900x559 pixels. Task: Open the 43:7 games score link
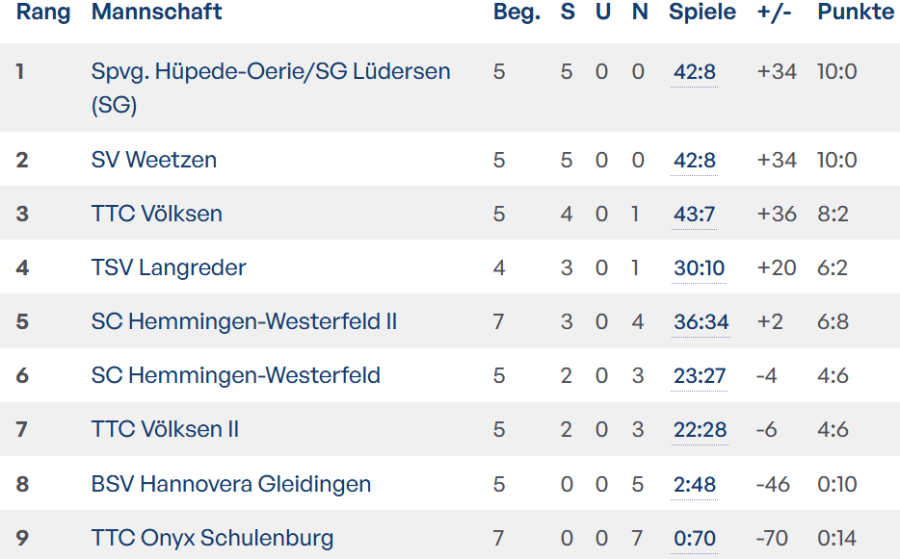point(695,214)
